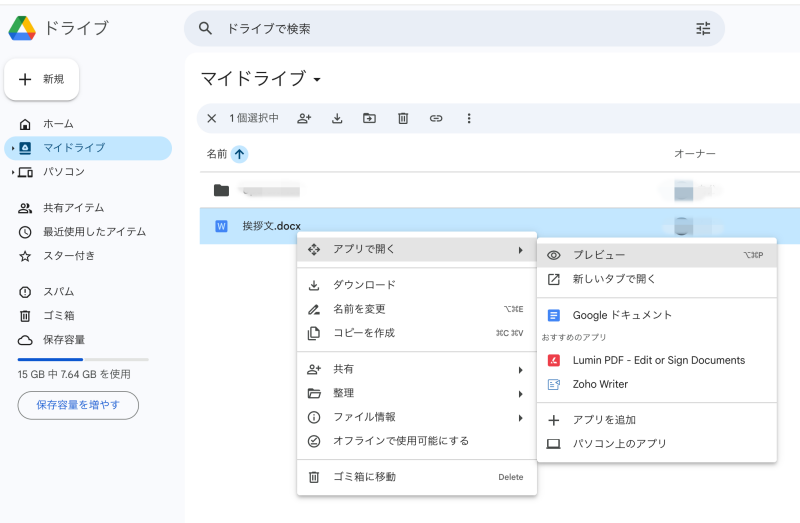Toggle name sort direction arrow
This screenshot has width=800, height=523.
coord(239,154)
